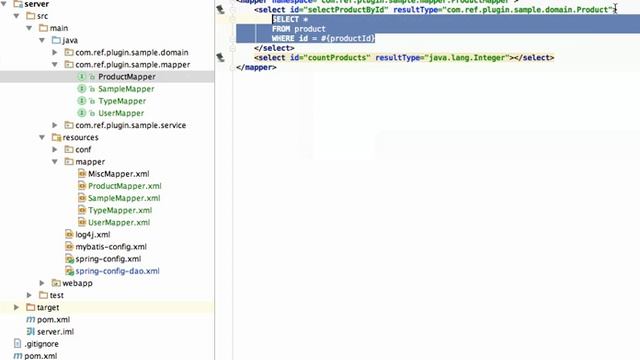Collapse com.ref.plugin.sample.mapper package arrow
The image size is (640, 360).
click(55, 64)
